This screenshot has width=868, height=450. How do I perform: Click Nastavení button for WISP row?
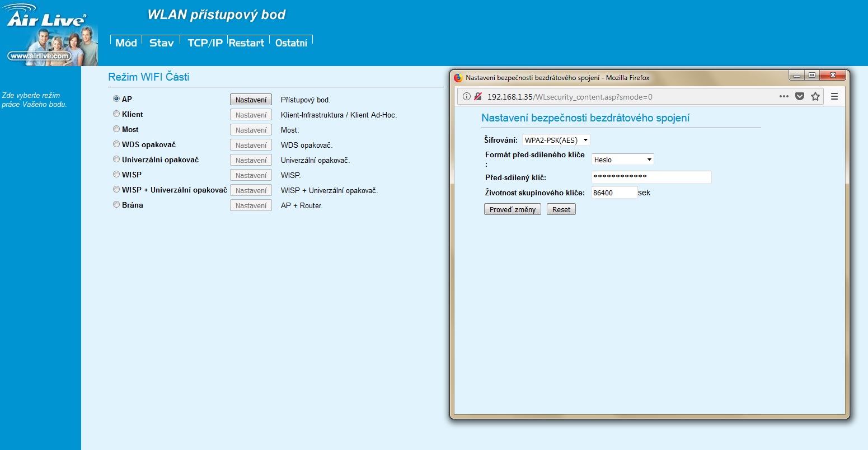[x=251, y=175]
